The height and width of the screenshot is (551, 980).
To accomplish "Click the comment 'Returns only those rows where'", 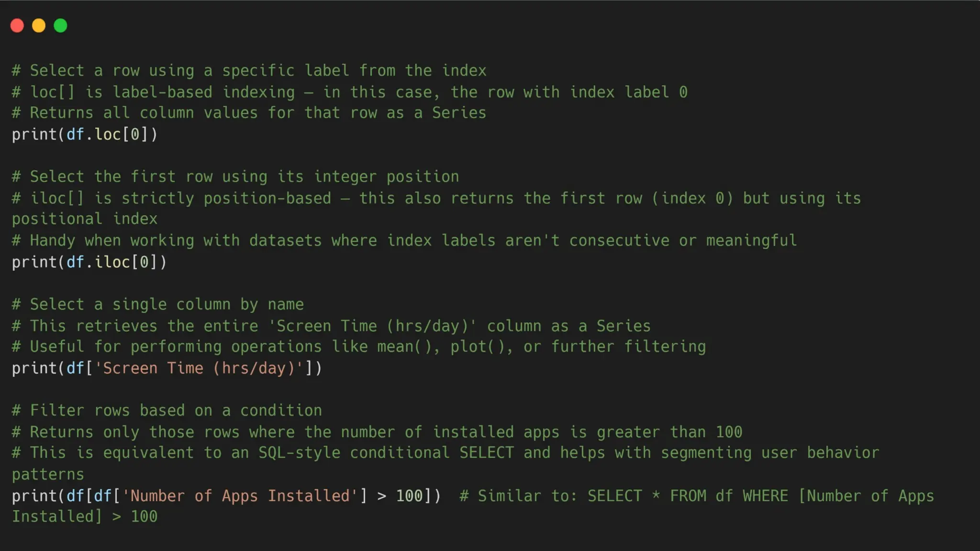I will click(377, 432).
